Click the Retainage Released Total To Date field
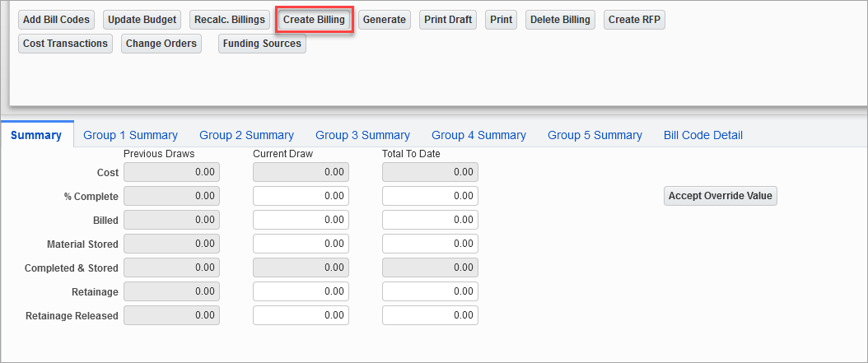 430,315
